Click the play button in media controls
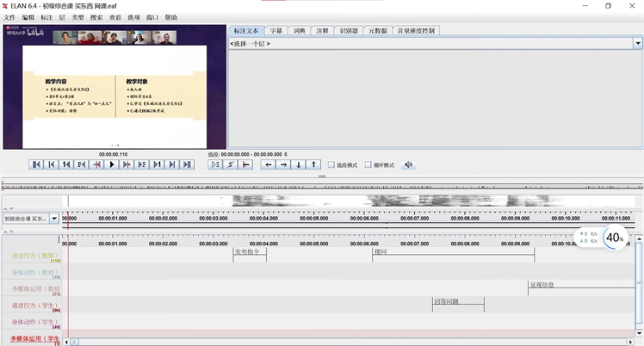Image resolution: width=644 pixels, height=346 pixels. pos(111,164)
